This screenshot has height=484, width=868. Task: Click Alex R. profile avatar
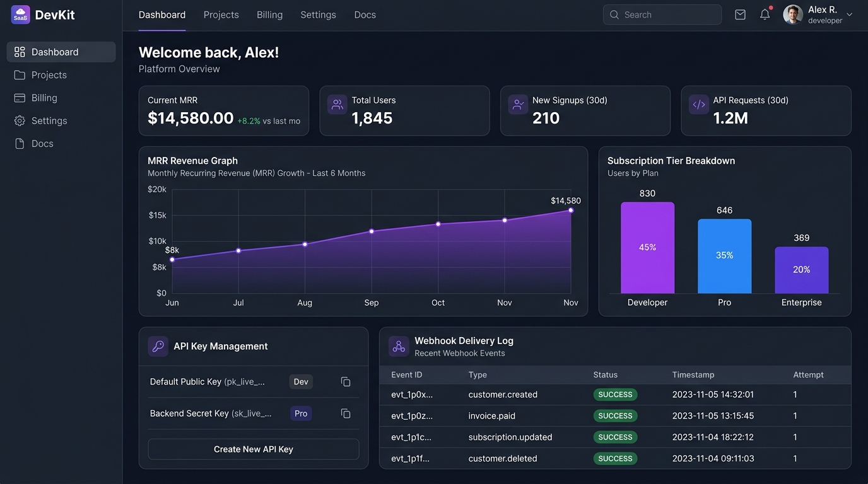tap(793, 14)
